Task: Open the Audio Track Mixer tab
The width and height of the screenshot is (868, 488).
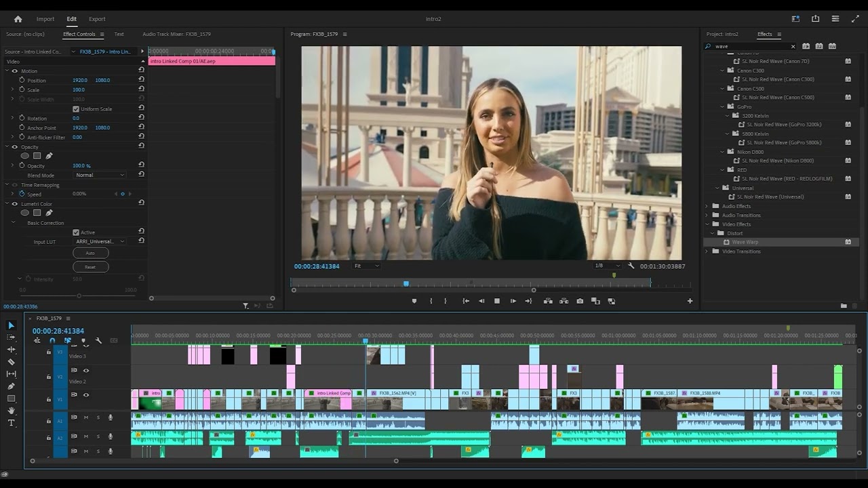Action: (x=176, y=34)
